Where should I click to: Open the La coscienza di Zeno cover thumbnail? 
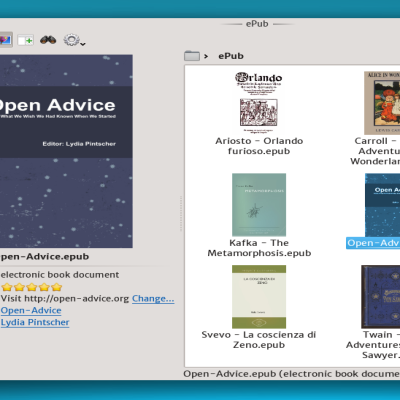pos(259,297)
